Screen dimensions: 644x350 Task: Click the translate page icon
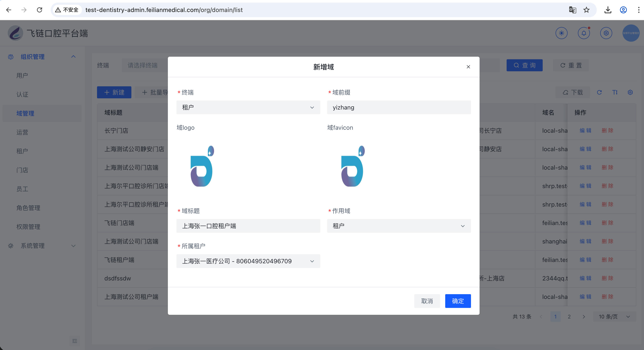(x=573, y=10)
